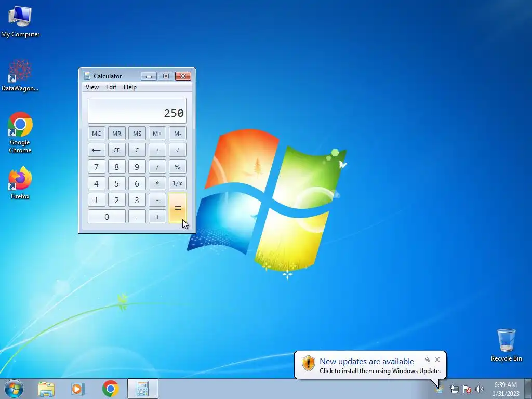532x399 pixels.
Task: Click the wrench icon in update notification
Action: (428, 360)
